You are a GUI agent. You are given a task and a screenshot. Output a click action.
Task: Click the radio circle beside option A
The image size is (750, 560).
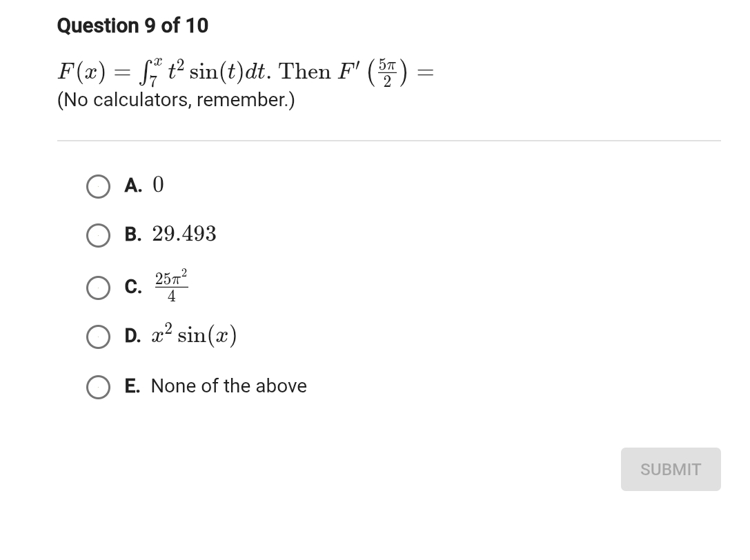[98, 185]
